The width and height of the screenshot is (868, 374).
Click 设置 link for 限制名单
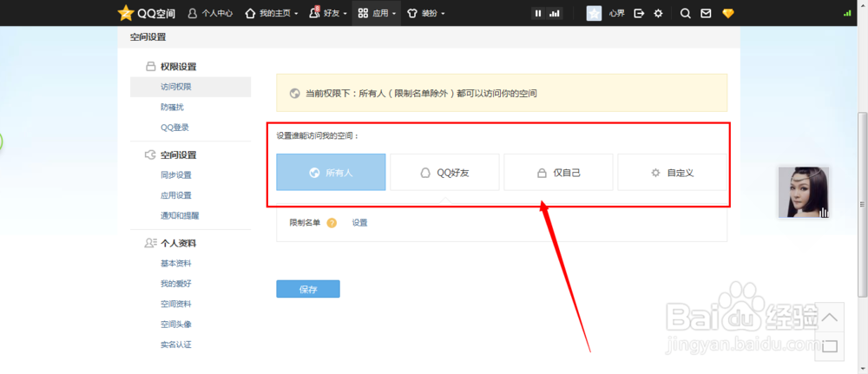coord(360,222)
